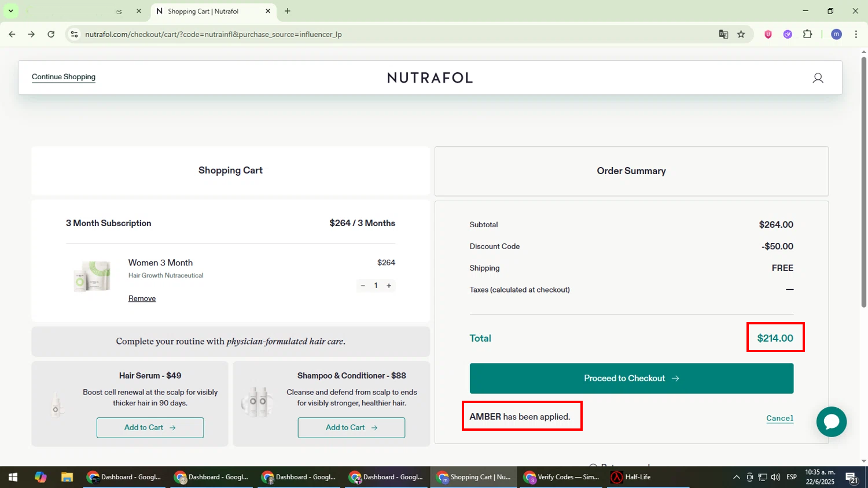Remove Women 3 Month from cart
The width and height of the screenshot is (868, 488).
(142, 298)
